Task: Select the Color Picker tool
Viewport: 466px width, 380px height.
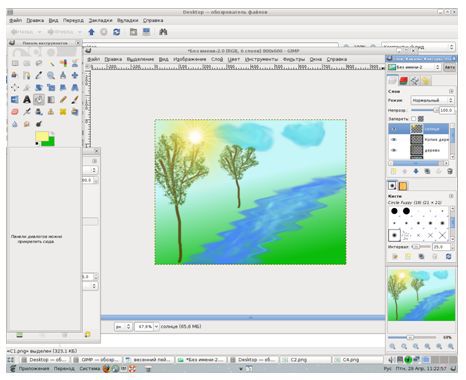Action: pyautogui.click(x=39, y=75)
